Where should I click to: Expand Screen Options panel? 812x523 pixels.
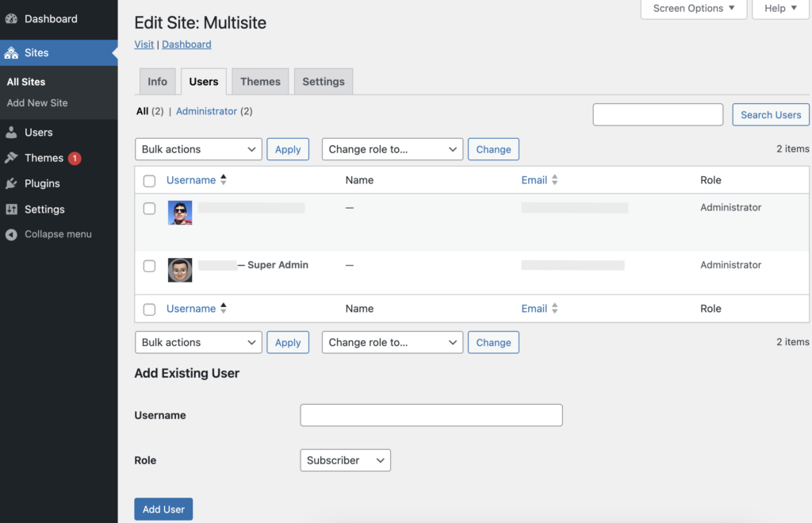pyautogui.click(x=694, y=8)
